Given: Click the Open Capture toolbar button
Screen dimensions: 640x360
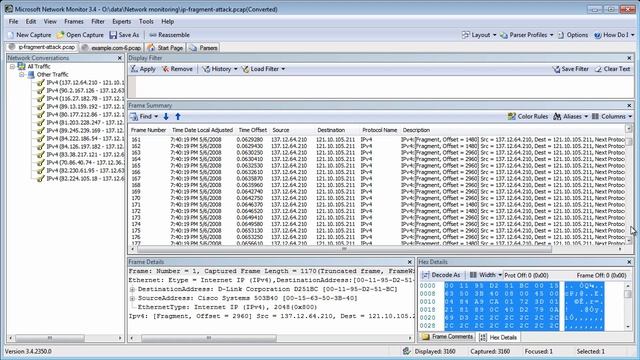Looking at the screenshot, I should point(80,35).
